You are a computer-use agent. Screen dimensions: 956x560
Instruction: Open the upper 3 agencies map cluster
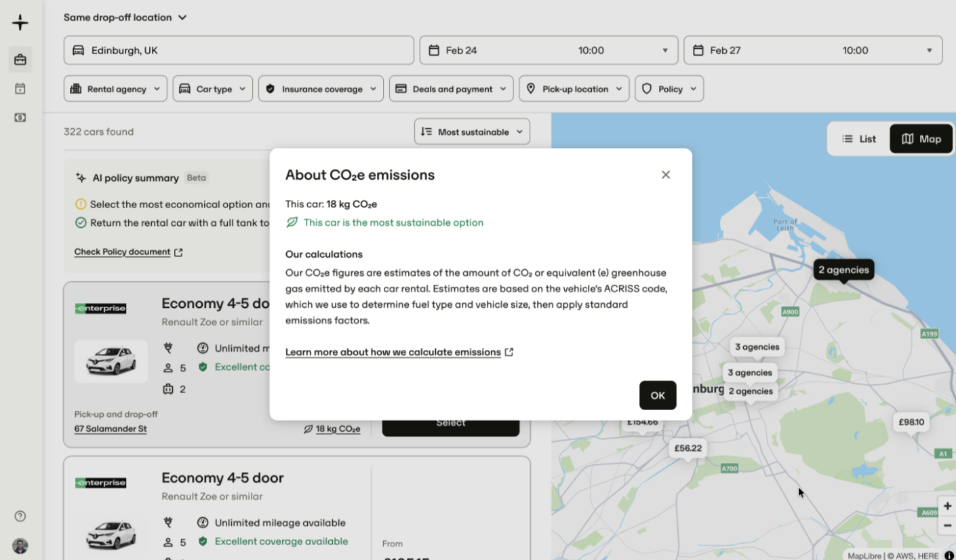coord(757,347)
